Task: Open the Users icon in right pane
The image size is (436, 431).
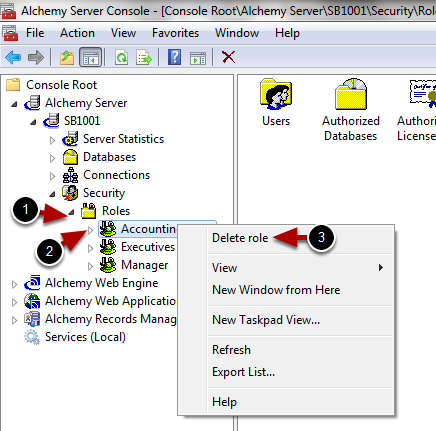Action: click(276, 94)
